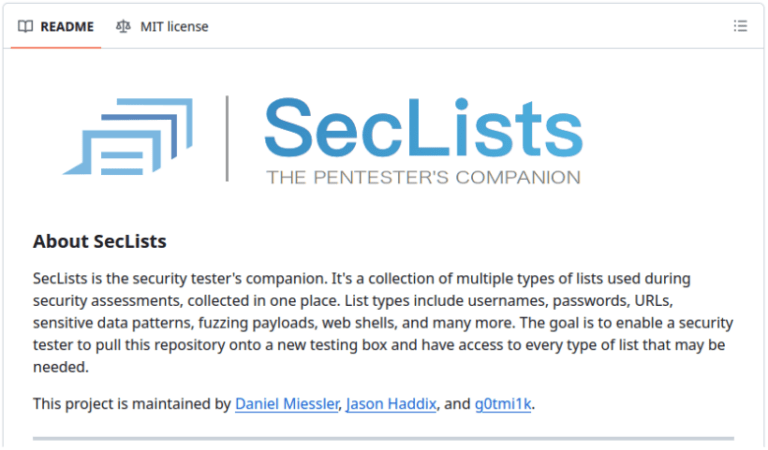Click "This project is maintained by" text
This screenshot has width=768, height=450.
[x=132, y=405]
